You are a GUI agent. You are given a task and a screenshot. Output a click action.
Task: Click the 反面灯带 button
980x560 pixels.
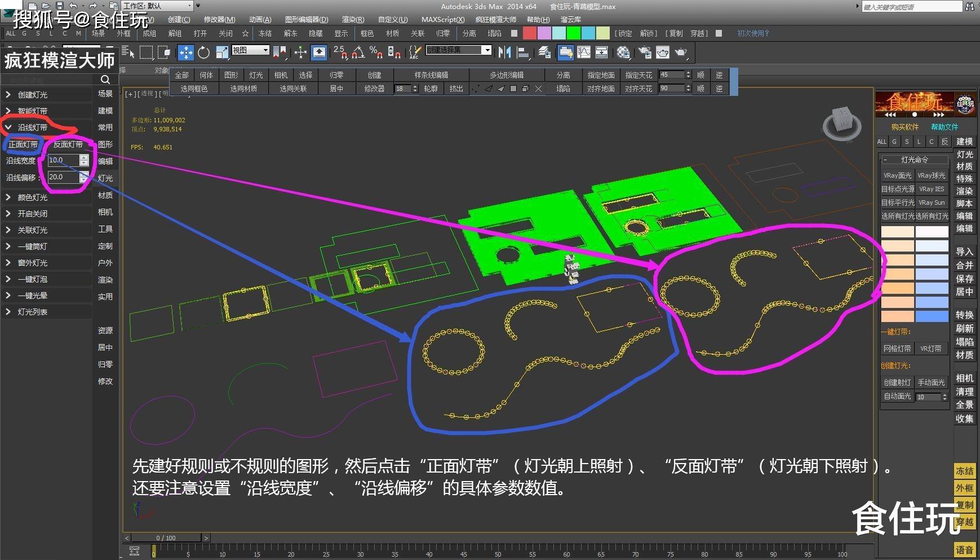click(x=68, y=144)
